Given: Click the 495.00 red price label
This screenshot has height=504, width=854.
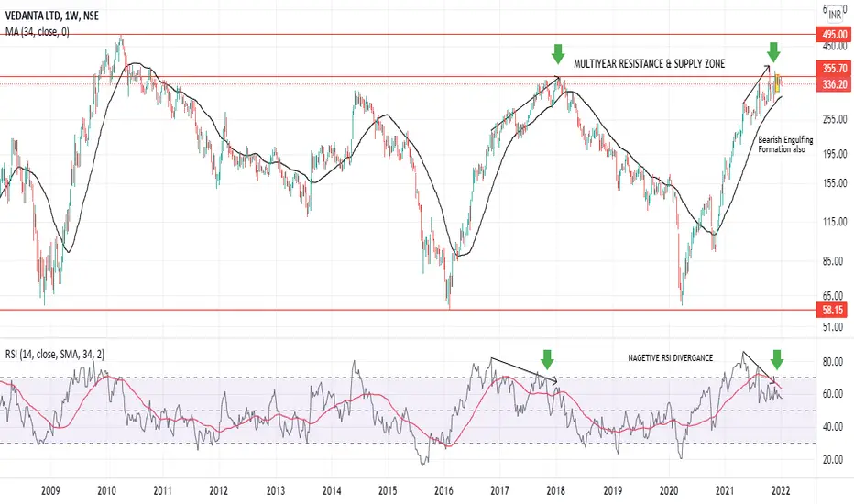Looking at the screenshot, I should [x=835, y=35].
